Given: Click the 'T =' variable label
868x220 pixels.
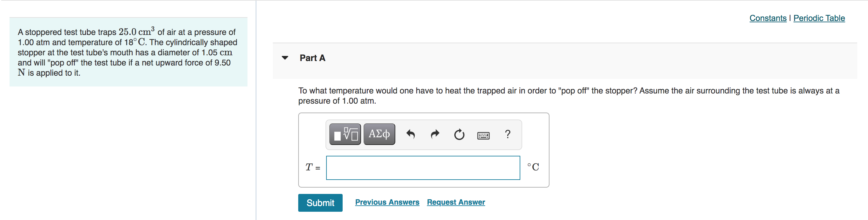Looking at the screenshot, I should (312, 167).
